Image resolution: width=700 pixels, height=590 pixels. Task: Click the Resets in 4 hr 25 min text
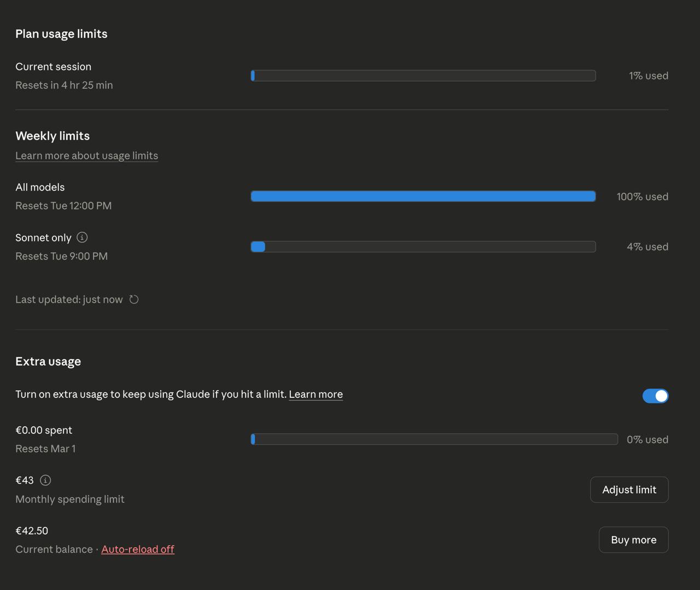pyautogui.click(x=64, y=85)
